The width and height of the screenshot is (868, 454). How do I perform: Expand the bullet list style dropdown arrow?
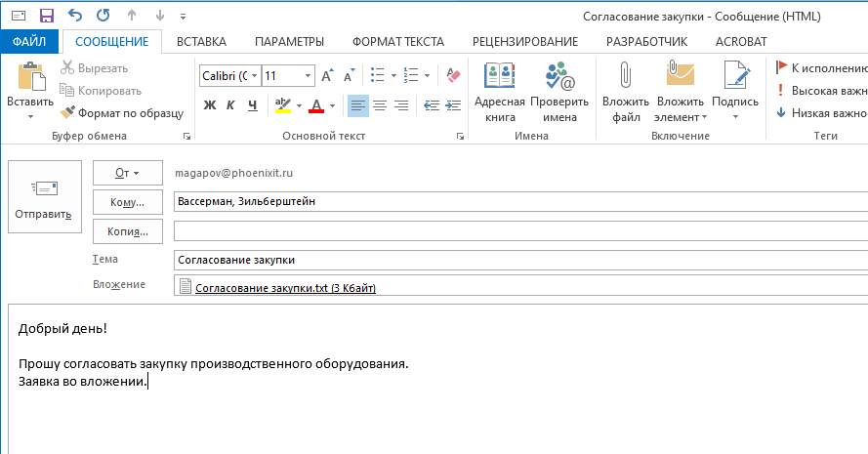(393, 75)
